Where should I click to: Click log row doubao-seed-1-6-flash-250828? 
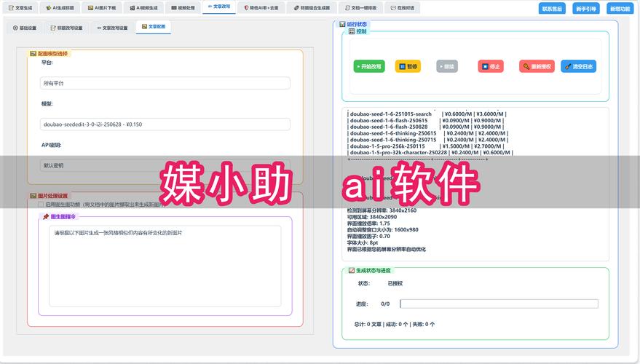click(426, 127)
